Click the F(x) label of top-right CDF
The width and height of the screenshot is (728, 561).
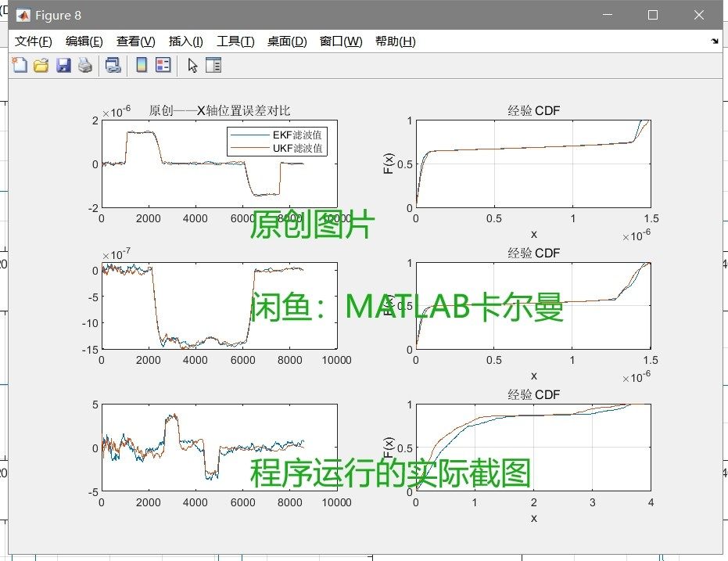[x=389, y=164]
